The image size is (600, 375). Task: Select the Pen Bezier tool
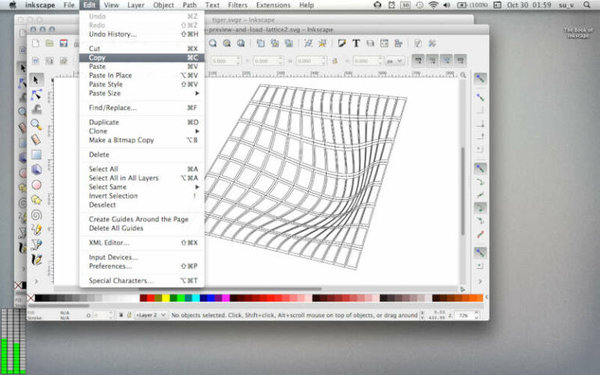36,245
